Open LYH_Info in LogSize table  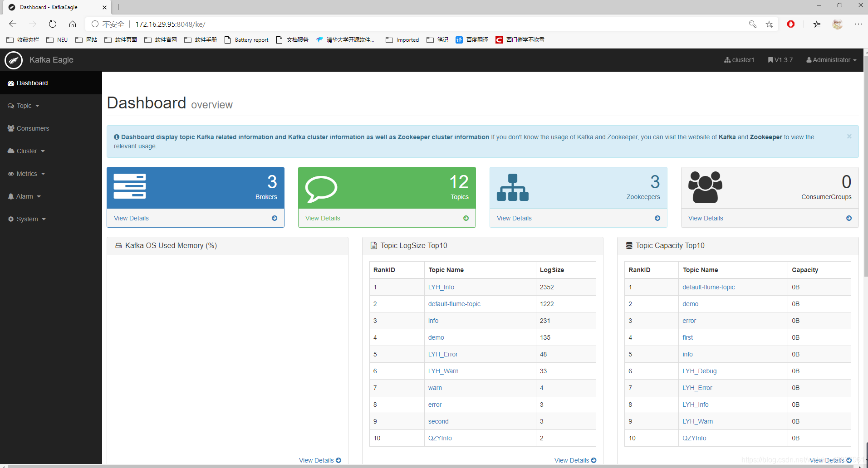441,287
